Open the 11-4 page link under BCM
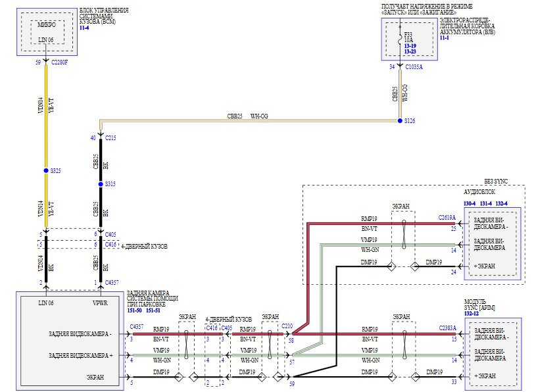 (84, 28)
